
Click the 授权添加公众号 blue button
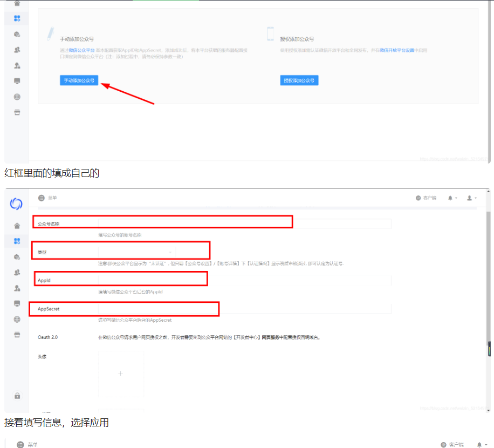pos(299,80)
